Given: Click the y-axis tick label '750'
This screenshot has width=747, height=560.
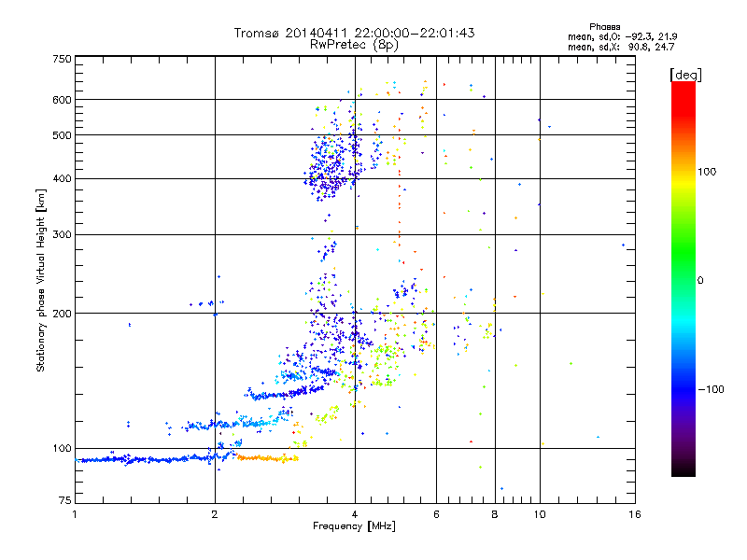Looking at the screenshot, I should (x=62, y=59).
